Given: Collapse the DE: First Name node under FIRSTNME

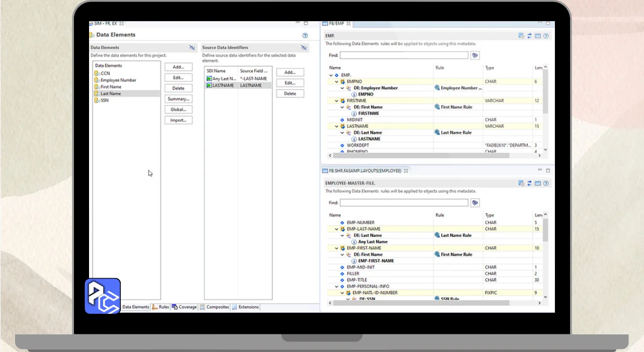Looking at the screenshot, I should pyautogui.click(x=343, y=107).
